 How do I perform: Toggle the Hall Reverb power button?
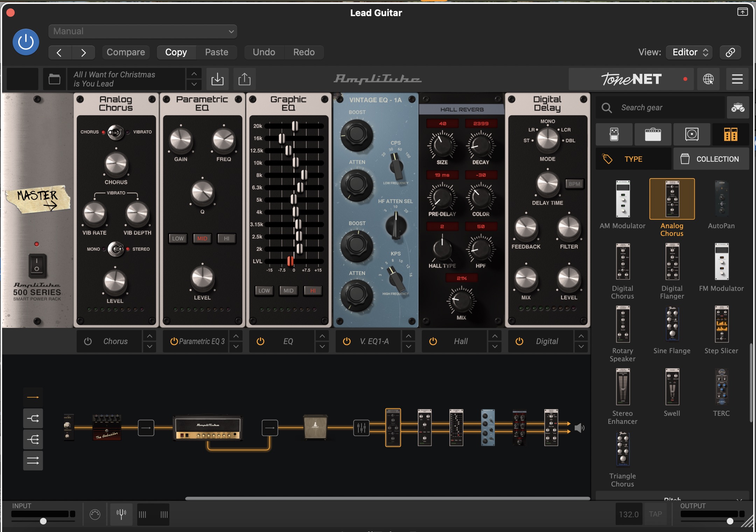pos(432,341)
